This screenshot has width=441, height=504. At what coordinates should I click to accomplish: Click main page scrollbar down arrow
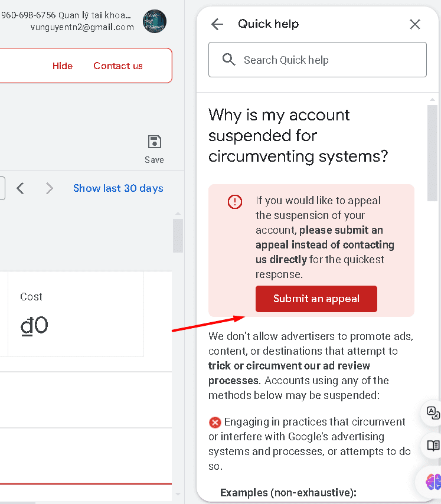tap(178, 494)
